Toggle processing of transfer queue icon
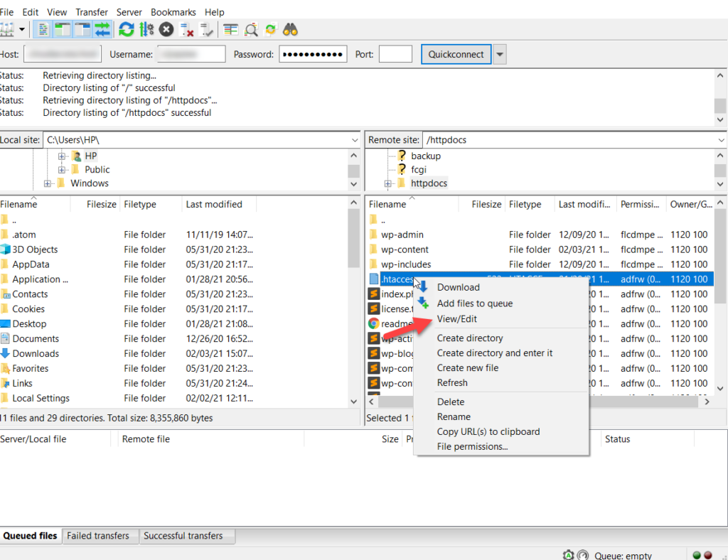The height and width of the screenshot is (560, 728). (x=146, y=30)
